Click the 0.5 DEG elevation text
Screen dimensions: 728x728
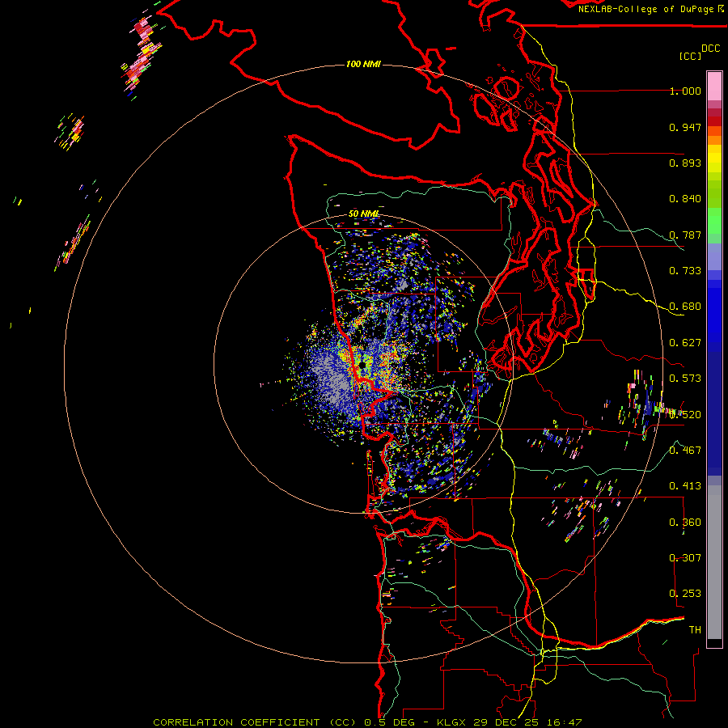coord(390,722)
